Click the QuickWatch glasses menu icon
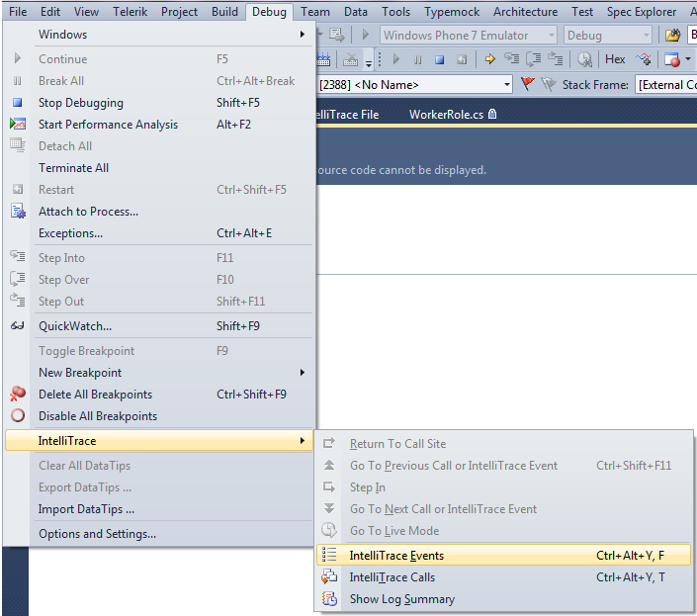 tap(18, 325)
